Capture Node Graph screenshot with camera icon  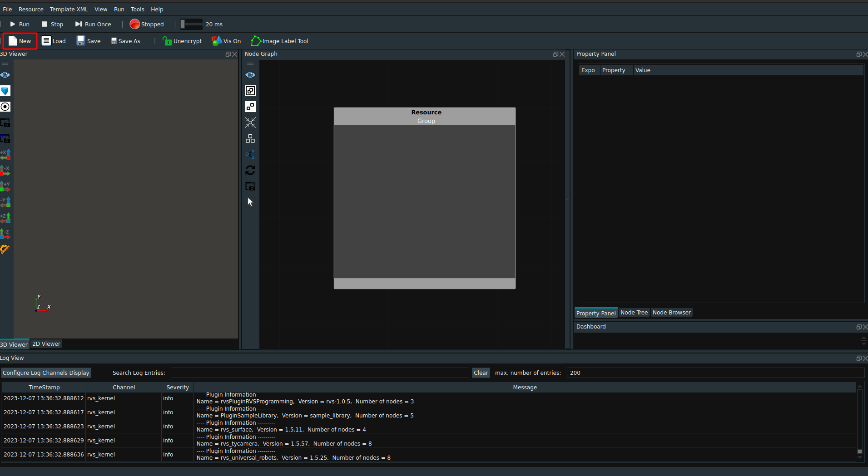[x=250, y=186]
